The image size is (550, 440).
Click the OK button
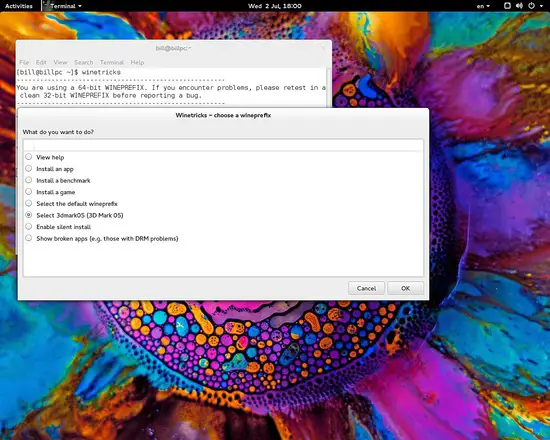pos(405,288)
